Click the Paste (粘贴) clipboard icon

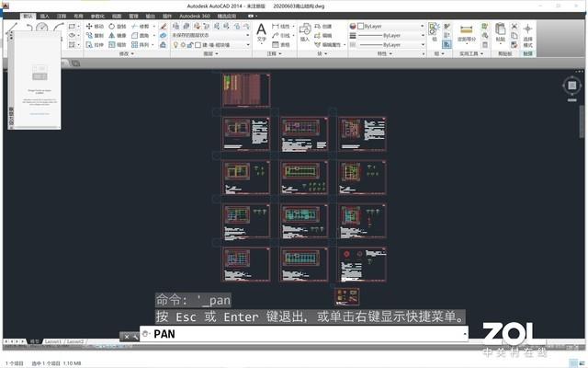500,29
